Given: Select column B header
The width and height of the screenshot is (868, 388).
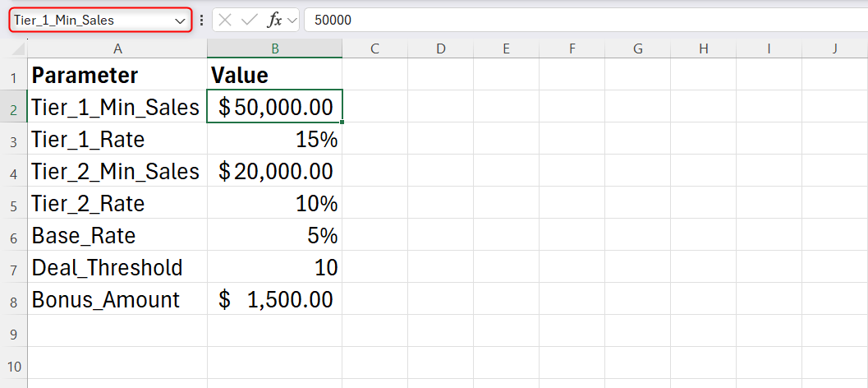Looking at the screenshot, I should pos(274,48).
